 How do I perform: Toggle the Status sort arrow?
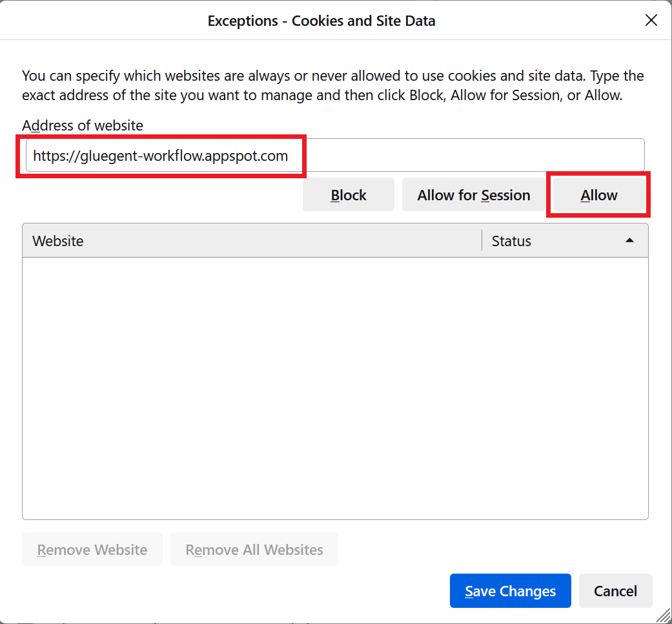(x=629, y=240)
